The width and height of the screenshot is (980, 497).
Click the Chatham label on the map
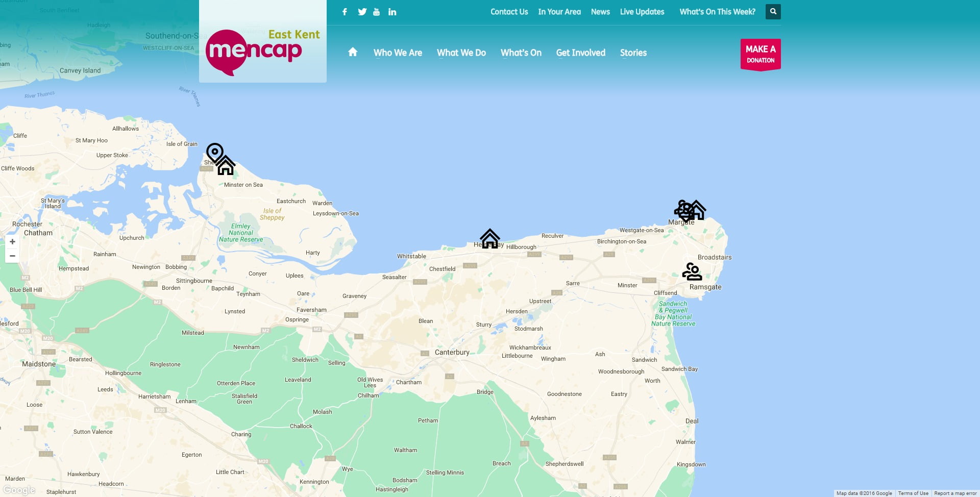pyautogui.click(x=38, y=233)
